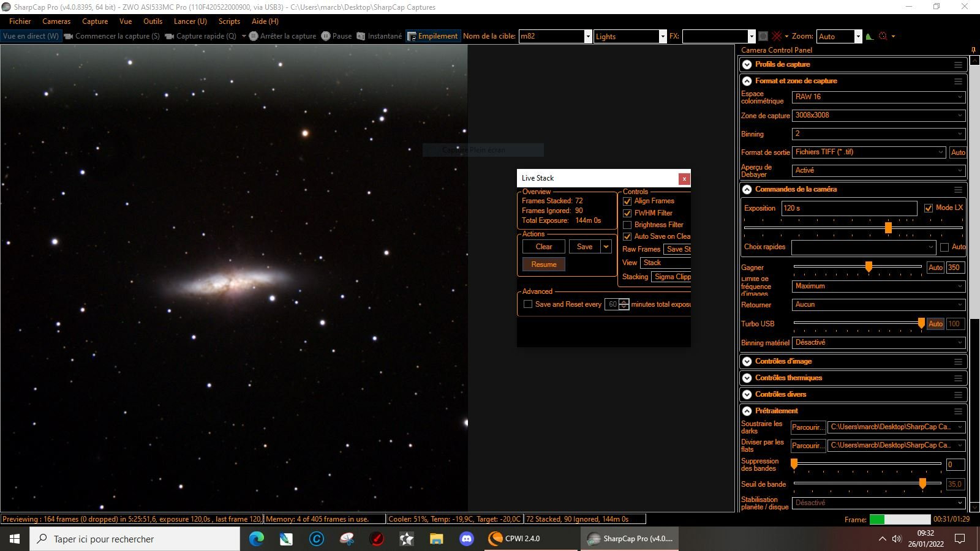This screenshot has height=551, width=980.
Task: Close the Live Stack window
Action: pos(684,178)
